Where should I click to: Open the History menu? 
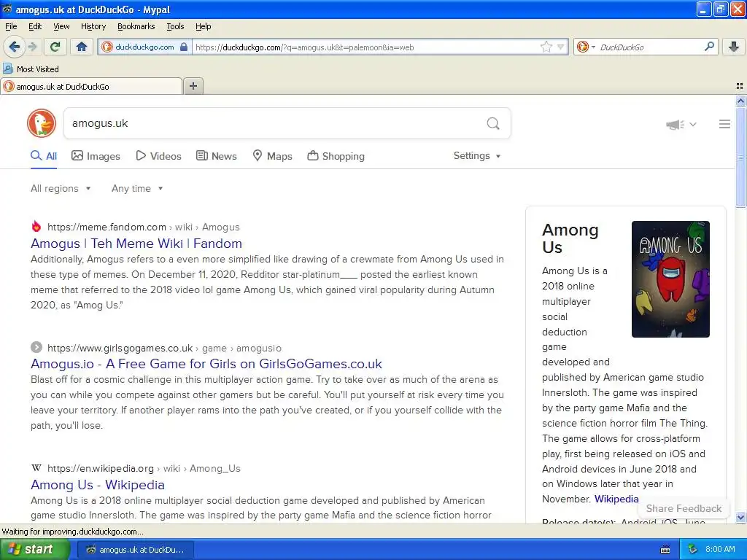coord(93,26)
